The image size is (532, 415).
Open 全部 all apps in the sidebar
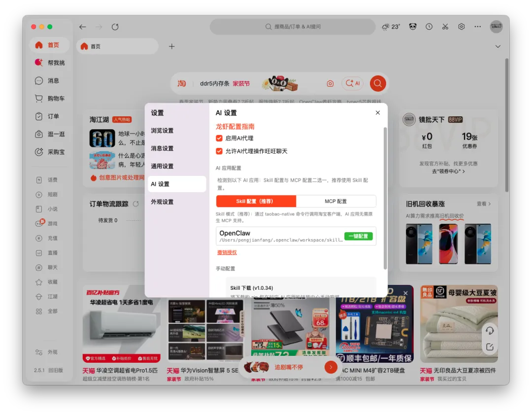coord(47,311)
